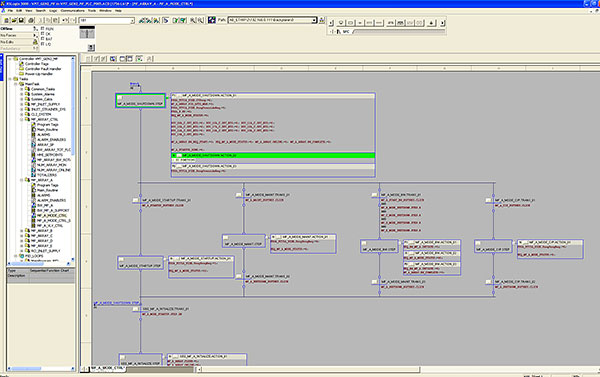
Task: Click the first SFC editor toolbar icon
Action: point(88,59)
